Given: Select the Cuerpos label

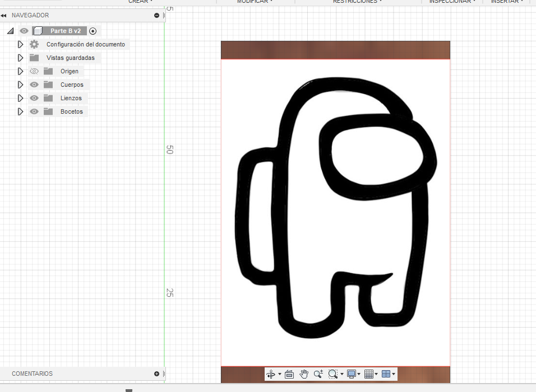Looking at the screenshot, I should [72, 85].
